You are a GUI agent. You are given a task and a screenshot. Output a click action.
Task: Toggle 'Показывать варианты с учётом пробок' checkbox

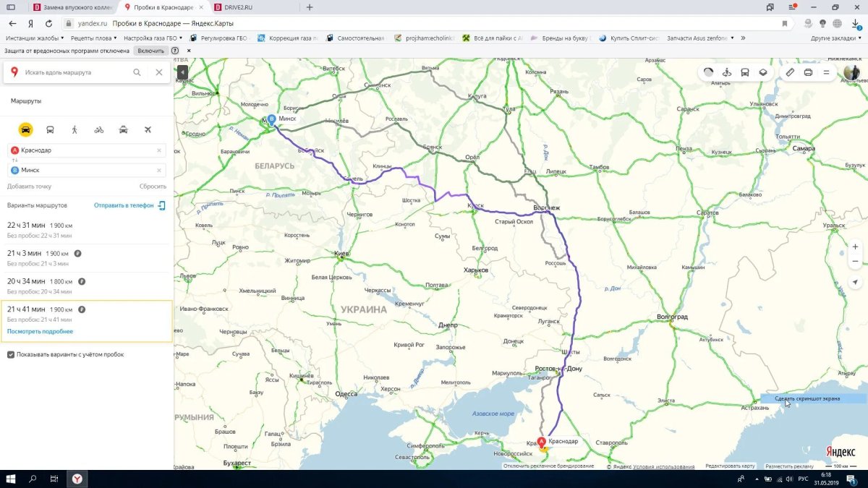pos(10,354)
